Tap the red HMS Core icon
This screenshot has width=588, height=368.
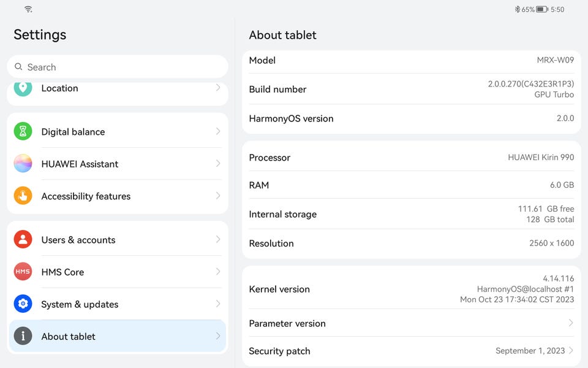[23, 272]
